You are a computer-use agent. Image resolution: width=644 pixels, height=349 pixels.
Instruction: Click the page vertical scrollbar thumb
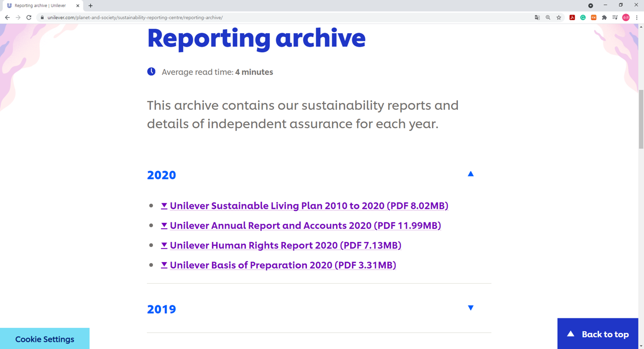[x=641, y=119]
